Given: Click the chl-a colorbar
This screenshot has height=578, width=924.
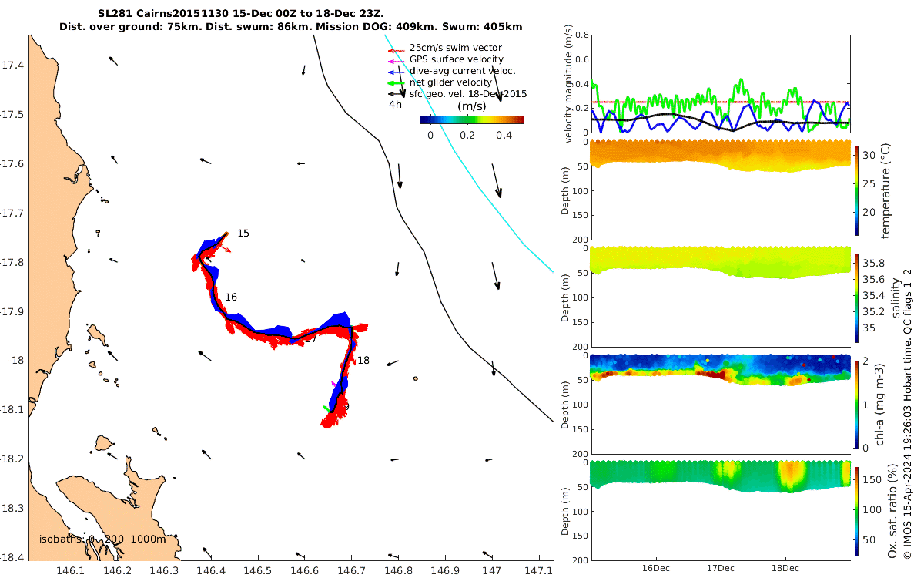Looking at the screenshot, I should coord(857,403).
